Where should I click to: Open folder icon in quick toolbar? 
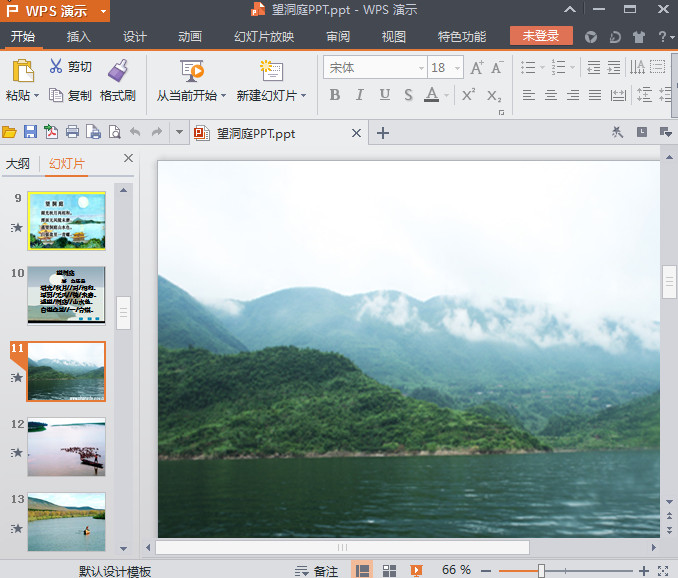tap(9, 132)
